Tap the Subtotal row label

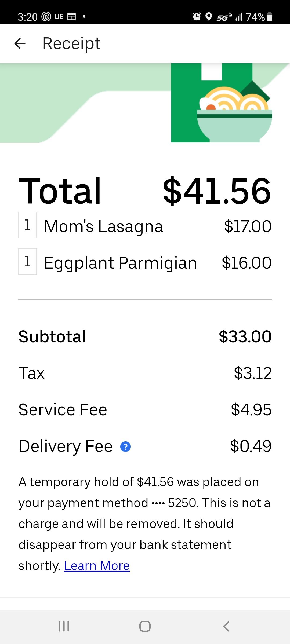coord(52,336)
